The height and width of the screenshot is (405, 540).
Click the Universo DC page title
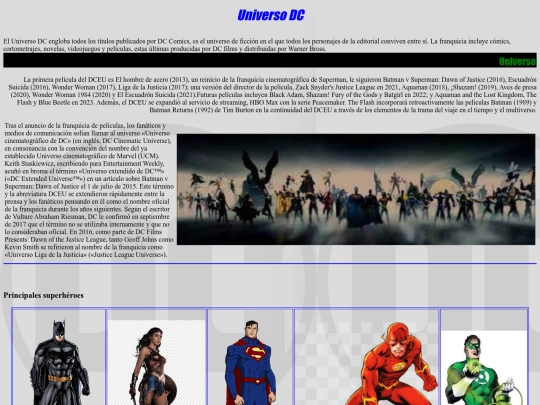[271, 15]
